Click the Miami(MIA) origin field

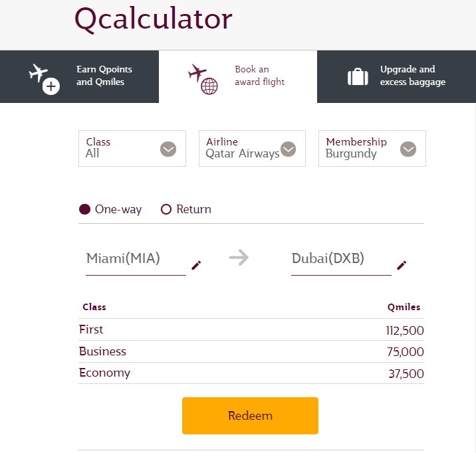coord(136,259)
